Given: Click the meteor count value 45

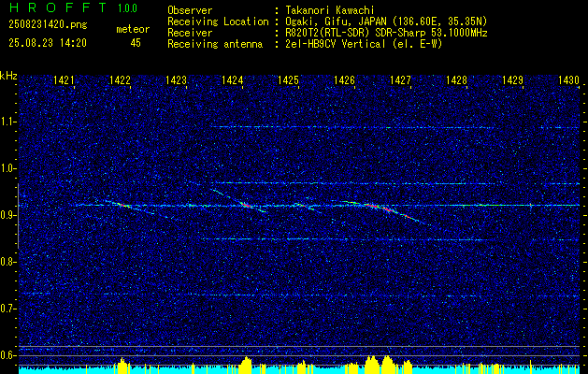Looking at the screenshot, I should click(136, 43).
